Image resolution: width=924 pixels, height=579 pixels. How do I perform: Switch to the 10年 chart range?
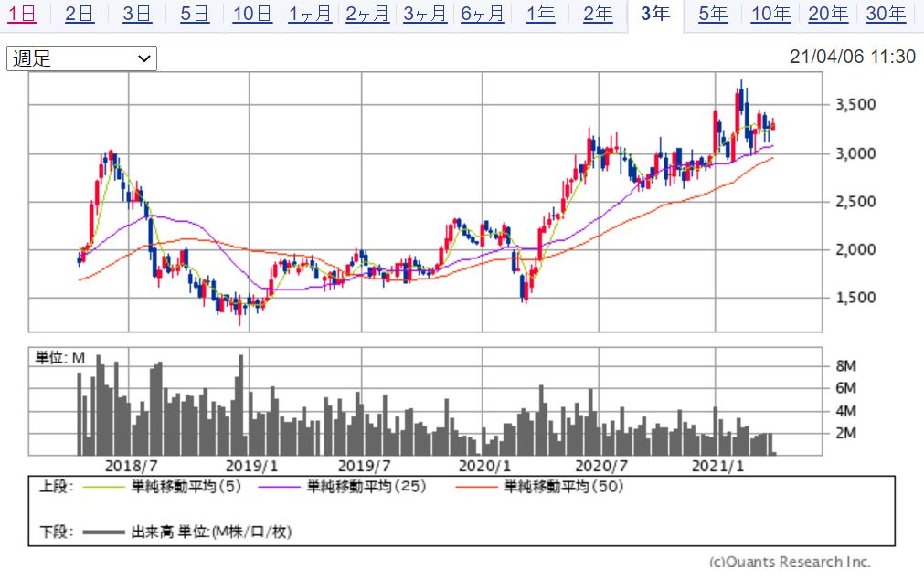[x=770, y=14]
